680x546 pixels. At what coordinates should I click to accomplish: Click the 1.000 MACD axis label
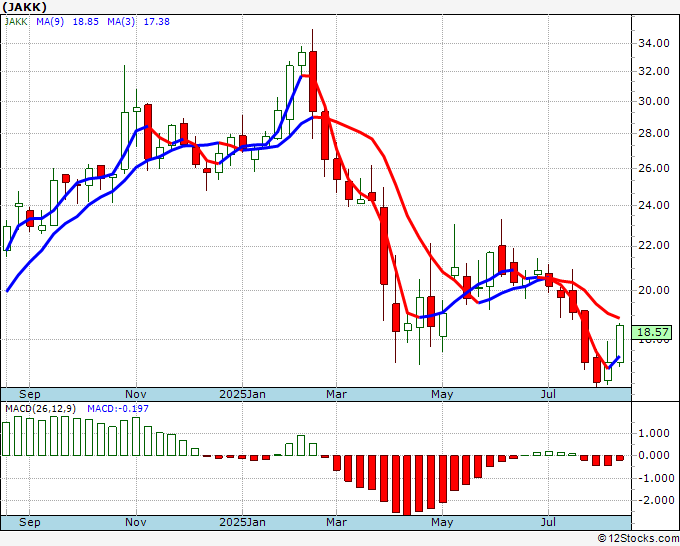[x=654, y=433]
